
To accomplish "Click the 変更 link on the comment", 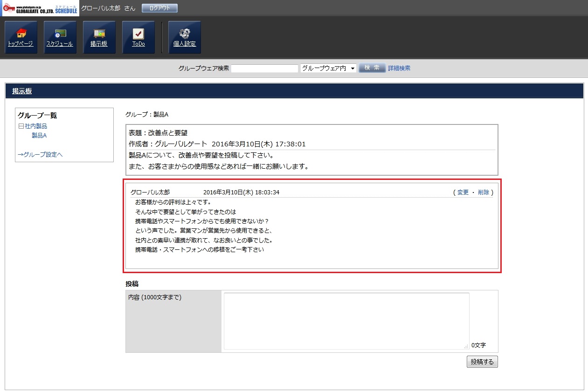I will pyautogui.click(x=463, y=193).
